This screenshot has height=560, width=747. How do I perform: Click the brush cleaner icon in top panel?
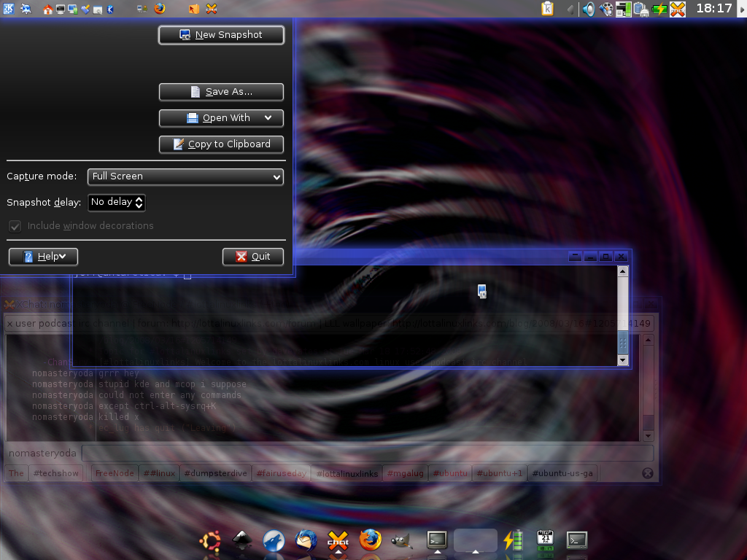click(x=85, y=9)
